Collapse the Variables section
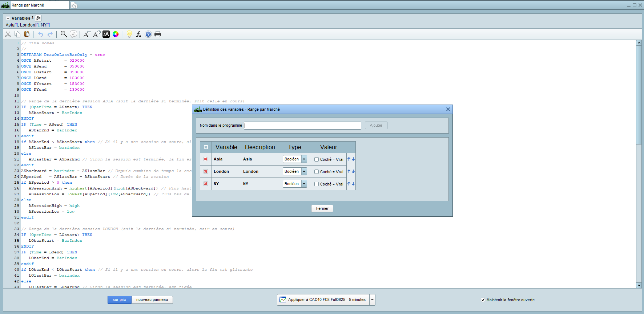 [x=8, y=18]
